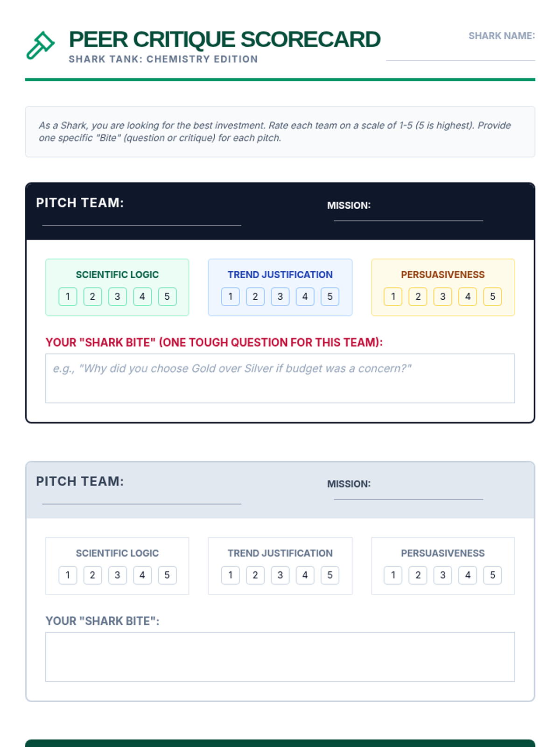Select Scientific Logic score 1 in first card
560x747 pixels.
coord(68,296)
